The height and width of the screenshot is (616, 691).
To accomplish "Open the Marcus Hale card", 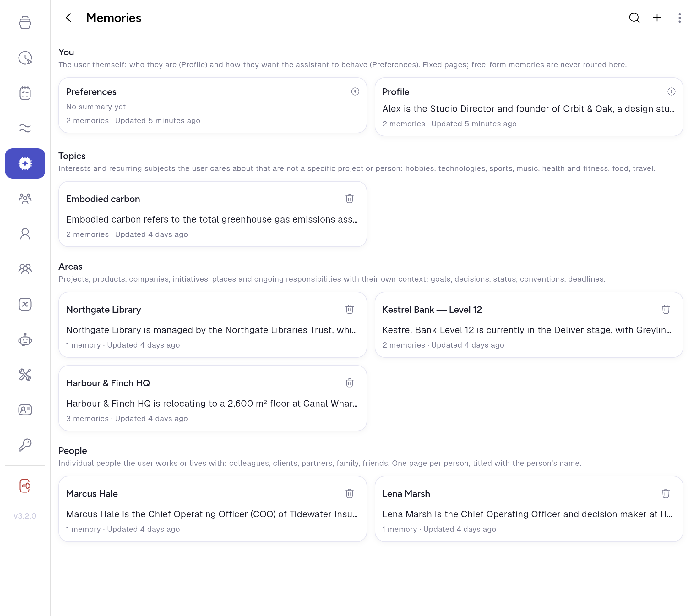I will coord(213,509).
